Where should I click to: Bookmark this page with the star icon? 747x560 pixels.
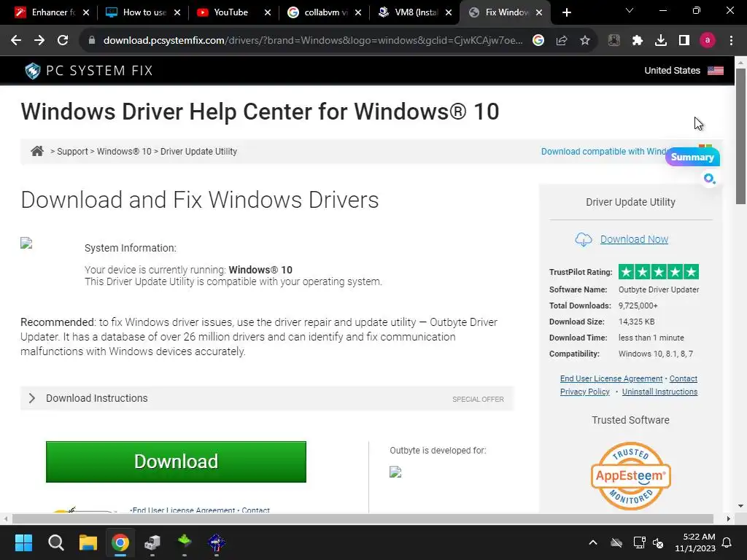click(x=585, y=41)
